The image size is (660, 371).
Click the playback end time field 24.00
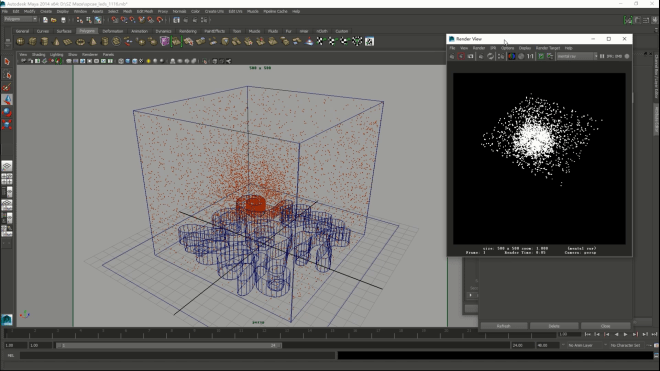pos(522,345)
